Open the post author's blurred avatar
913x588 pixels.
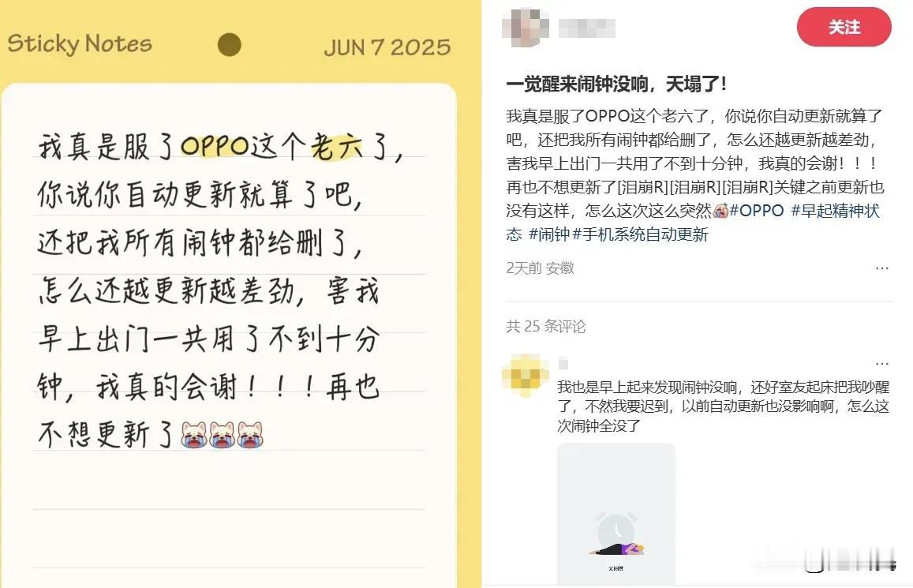point(525,28)
